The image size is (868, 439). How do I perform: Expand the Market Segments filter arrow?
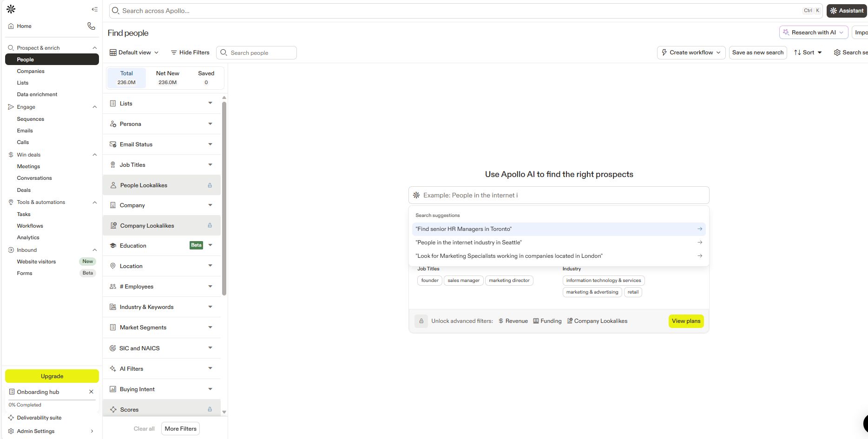(210, 328)
